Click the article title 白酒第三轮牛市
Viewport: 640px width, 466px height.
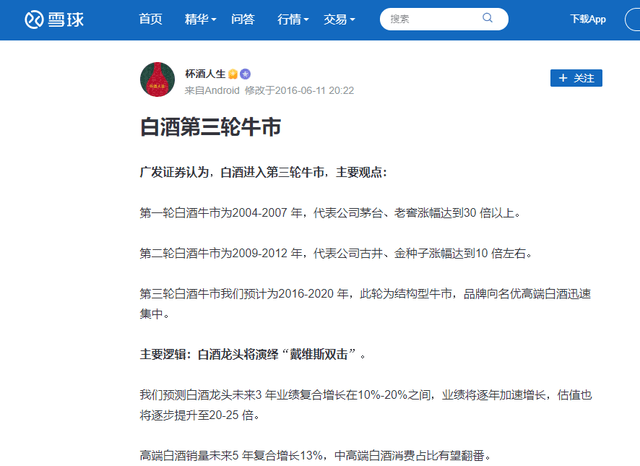coord(210,128)
